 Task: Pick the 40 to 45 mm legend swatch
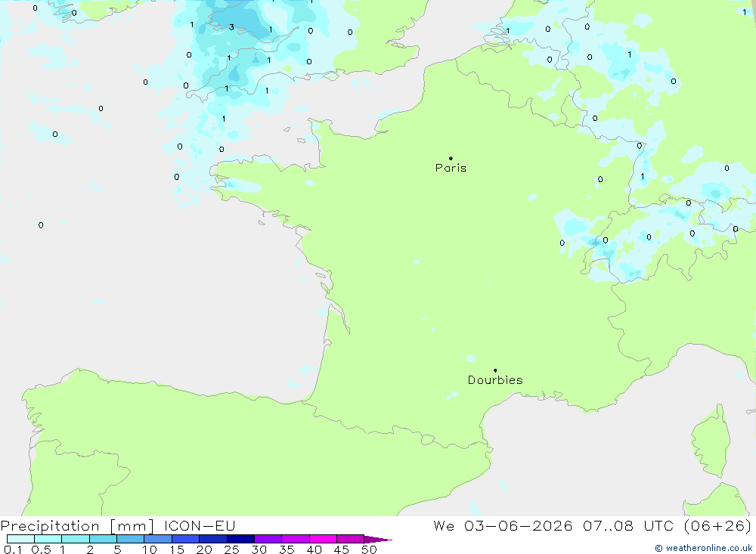323,539
